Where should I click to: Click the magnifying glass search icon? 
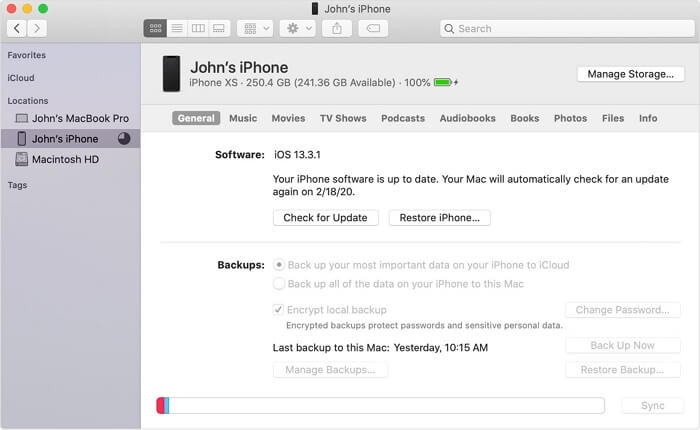(x=449, y=29)
